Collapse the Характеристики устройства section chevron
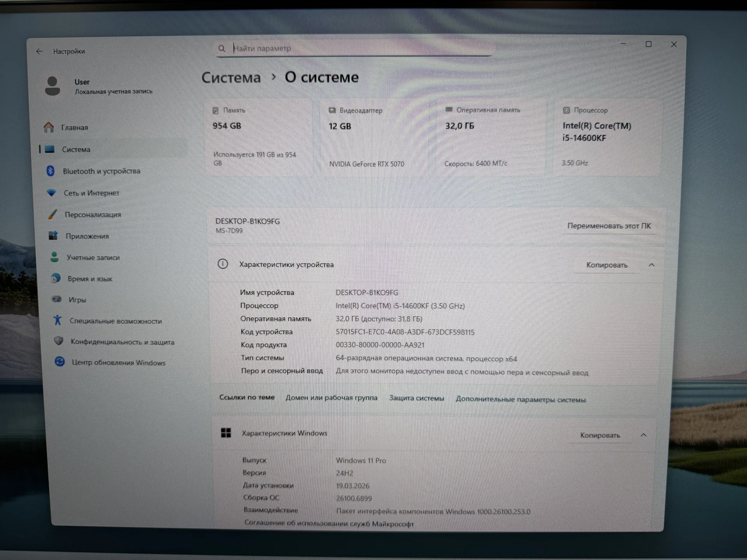The image size is (747, 560). point(652,265)
